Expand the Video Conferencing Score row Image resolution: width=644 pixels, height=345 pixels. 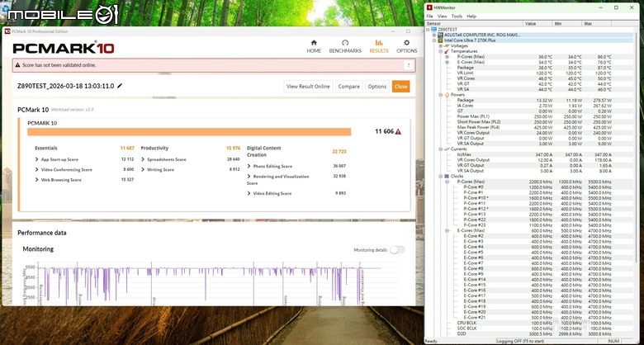(37, 170)
